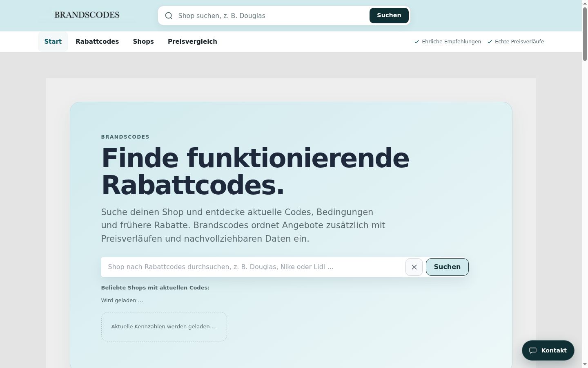Click the magnifier icon in header search
This screenshot has width=588, height=368.
click(x=169, y=16)
